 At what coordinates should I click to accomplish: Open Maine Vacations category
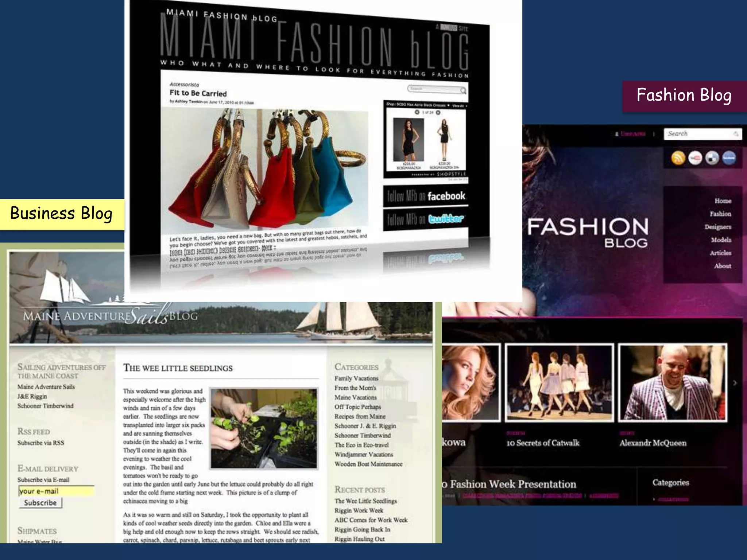356,397
